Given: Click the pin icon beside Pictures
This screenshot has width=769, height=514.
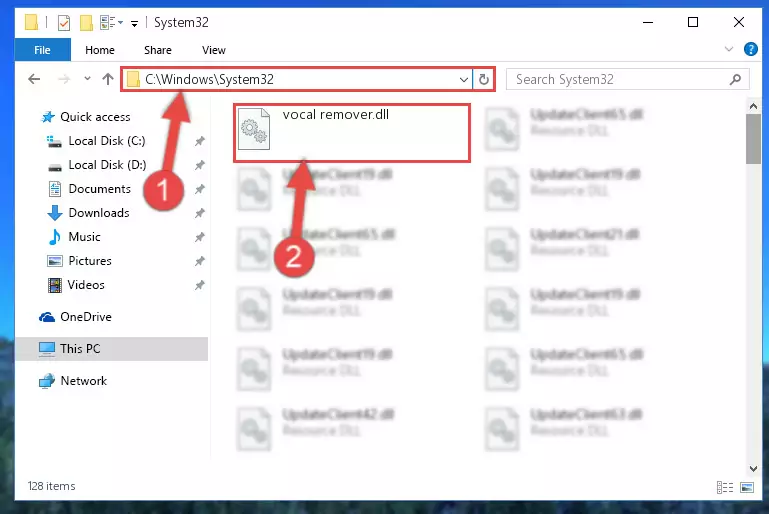Looking at the screenshot, I should 200,261.
